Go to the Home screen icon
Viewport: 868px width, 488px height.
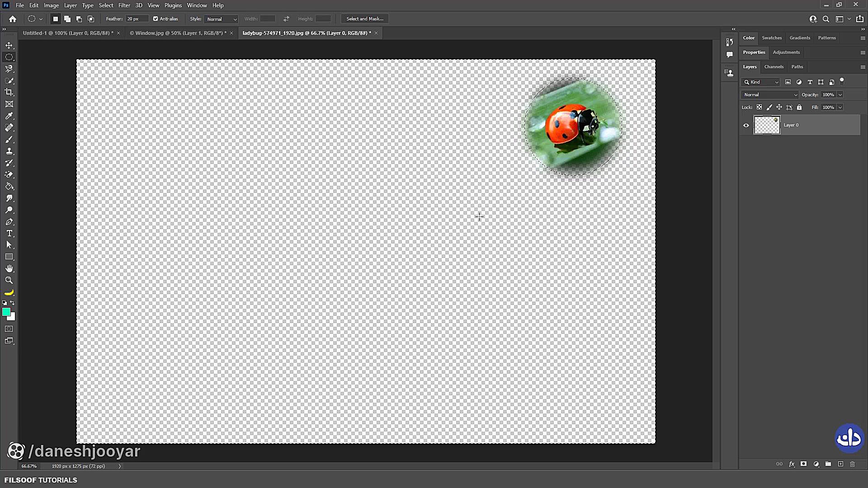click(x=13, y=19)
